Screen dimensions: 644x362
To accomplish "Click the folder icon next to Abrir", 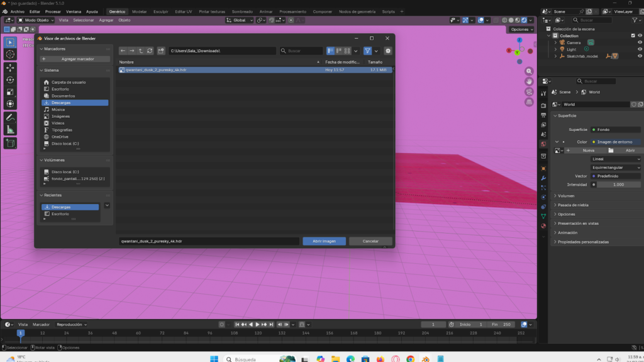I will click(x=611, y=150).
